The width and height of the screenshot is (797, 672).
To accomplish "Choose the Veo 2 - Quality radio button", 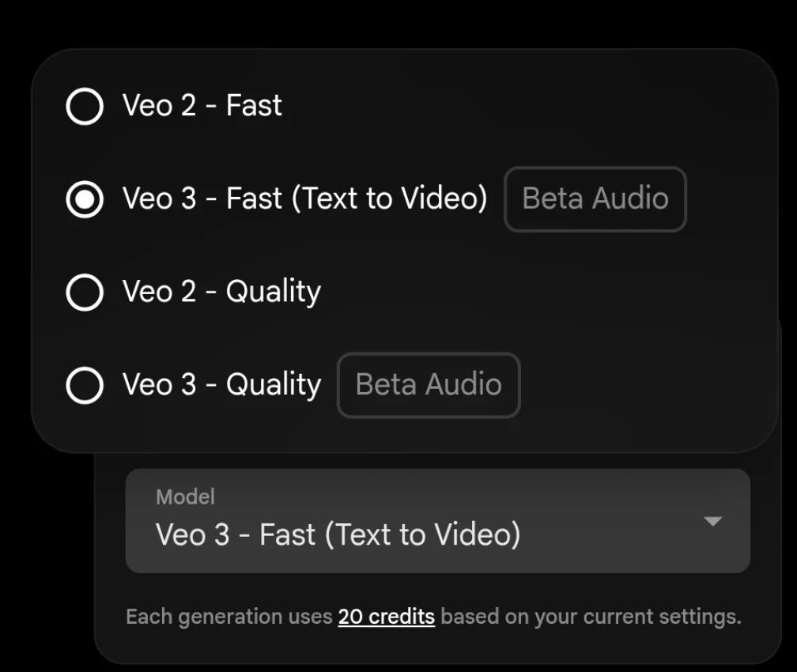I will (x=85, y=293).
